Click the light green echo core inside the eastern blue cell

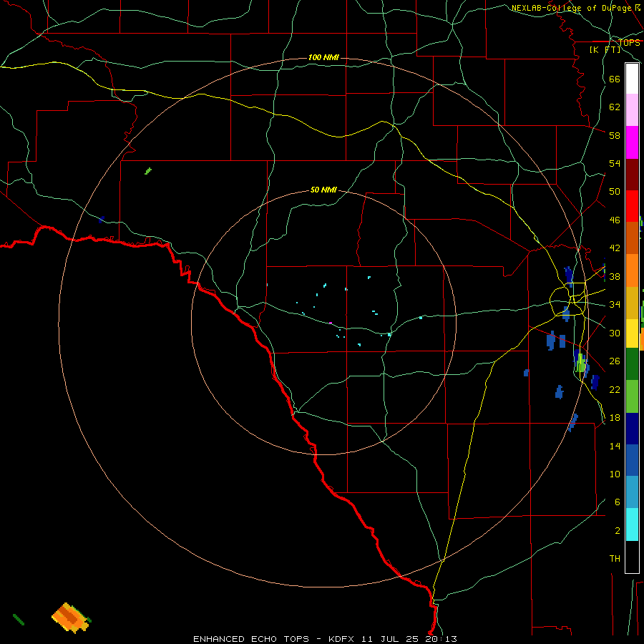tap(581, 363)
